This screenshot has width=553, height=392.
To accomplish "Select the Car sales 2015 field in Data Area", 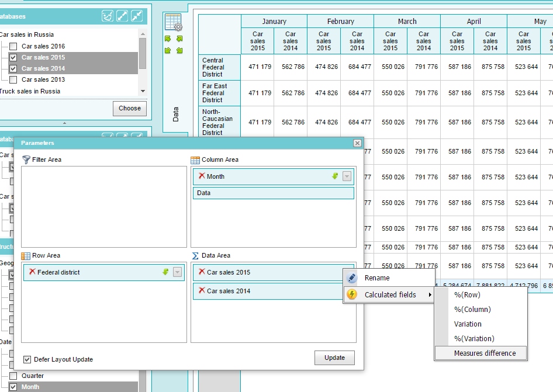I will [x=268, y=272].
